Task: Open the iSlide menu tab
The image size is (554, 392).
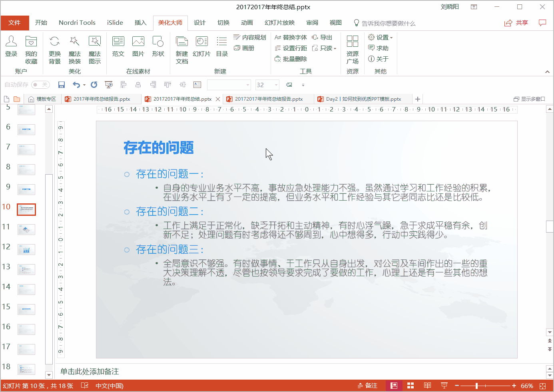Action: (115, 23)
